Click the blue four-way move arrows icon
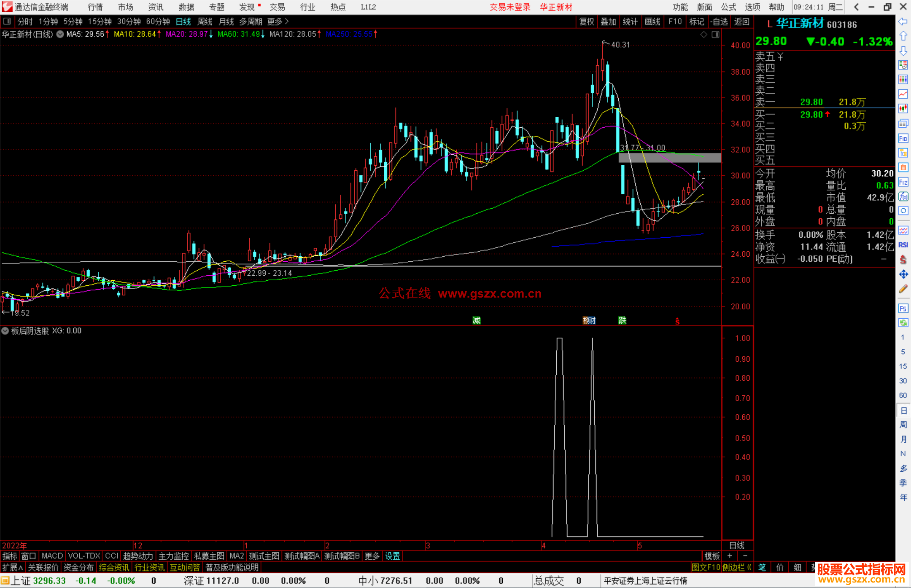This screenshot has width=911, height=588. pyautogui.click(x=903, y=275)
